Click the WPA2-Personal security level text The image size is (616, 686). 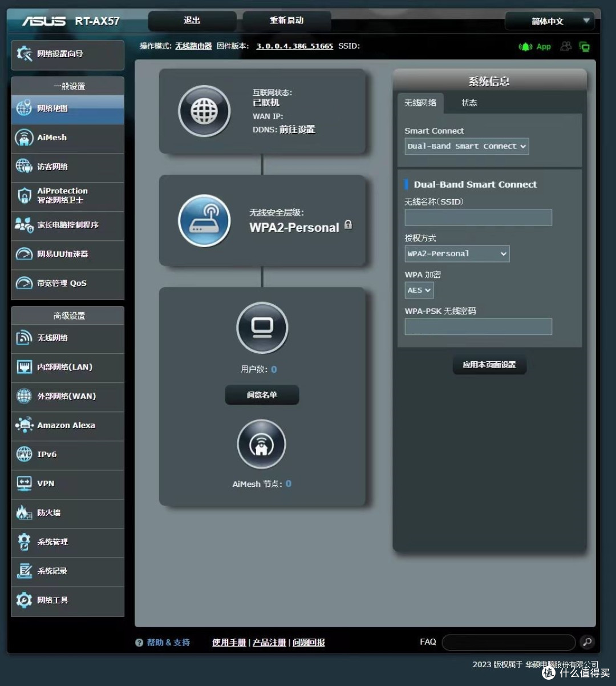294,227
